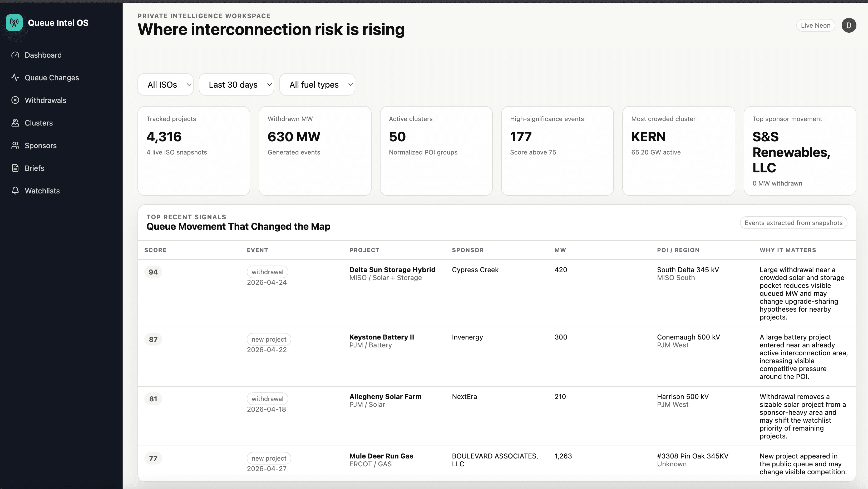
Task: Click the SCORE column header
Action: (x=155, y=250)
